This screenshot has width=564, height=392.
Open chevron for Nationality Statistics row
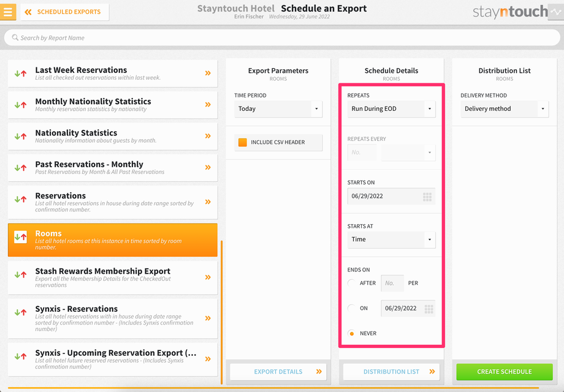[x=208, y=136]
